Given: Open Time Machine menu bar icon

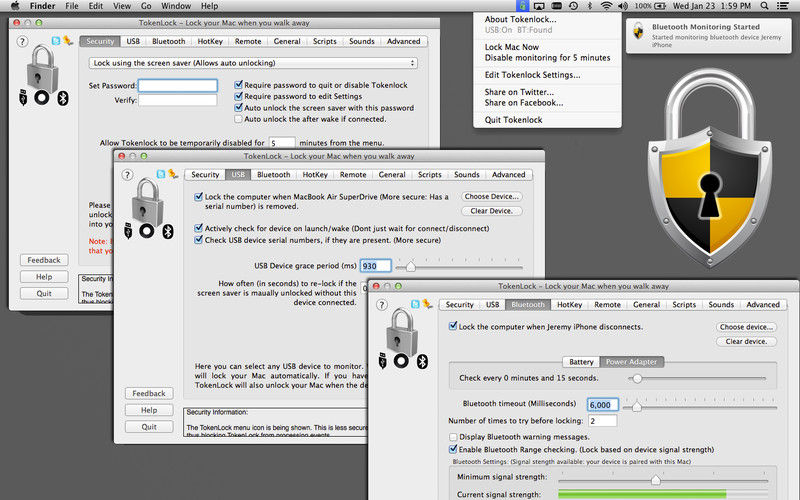Looking at the screenshot, I should (x=573, y=6).
